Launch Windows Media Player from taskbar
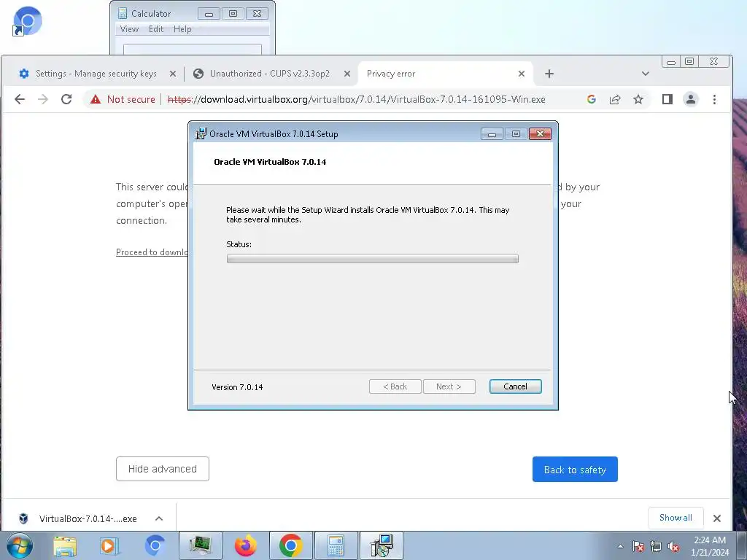The height and width of the screenshot is (560, 747). pyautogui.click(x=109, y=545)
